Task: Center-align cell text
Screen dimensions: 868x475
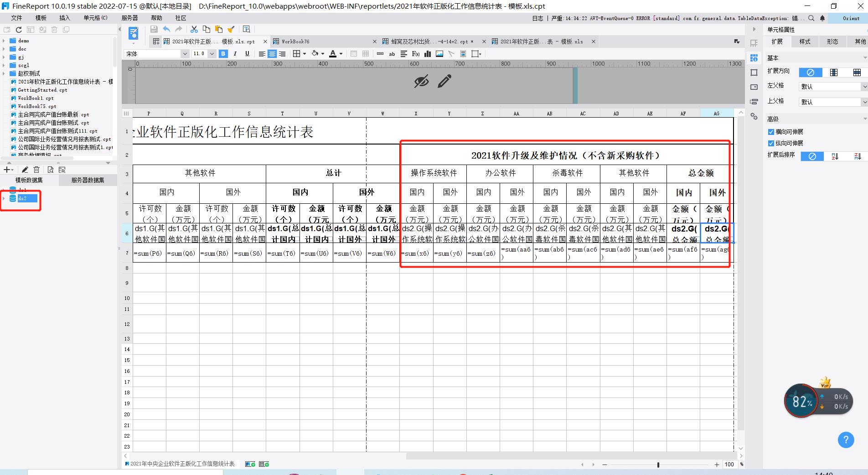Action: point(272,54)
